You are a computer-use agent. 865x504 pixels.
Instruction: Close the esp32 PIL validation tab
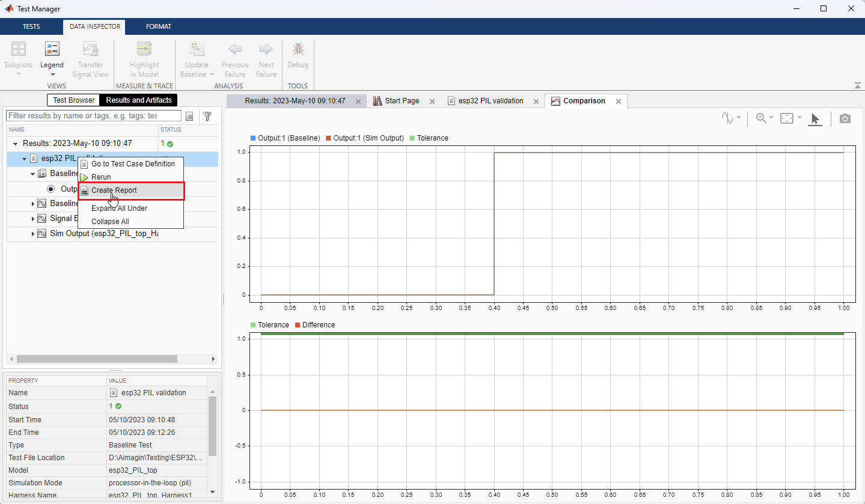[536, 102]
